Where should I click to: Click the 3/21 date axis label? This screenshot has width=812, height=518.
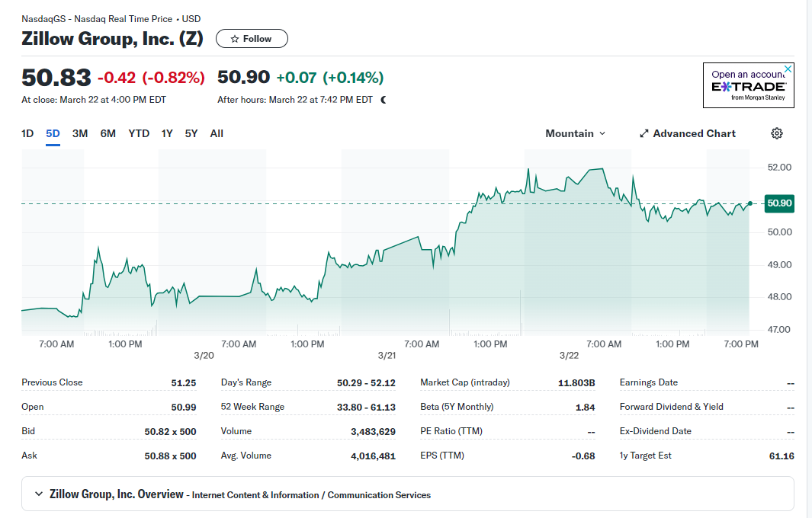pyautogui.click(x=387, y=356)
